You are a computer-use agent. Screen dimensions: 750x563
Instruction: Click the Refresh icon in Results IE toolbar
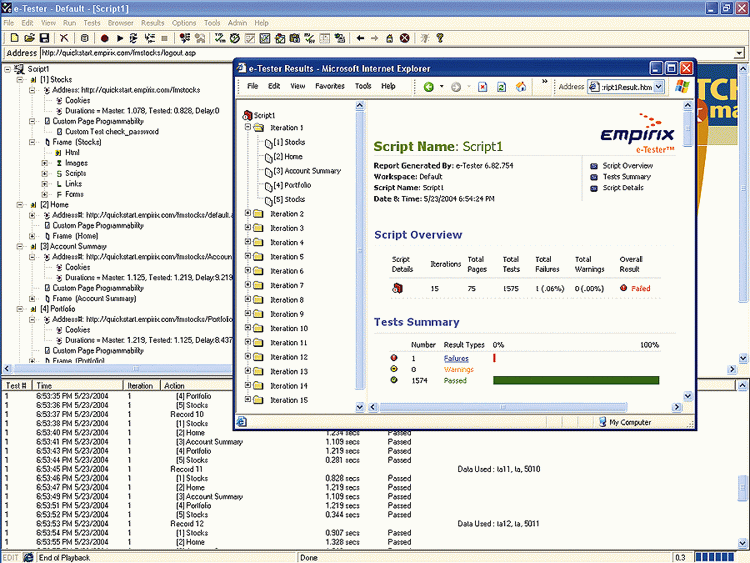[501, 87]
